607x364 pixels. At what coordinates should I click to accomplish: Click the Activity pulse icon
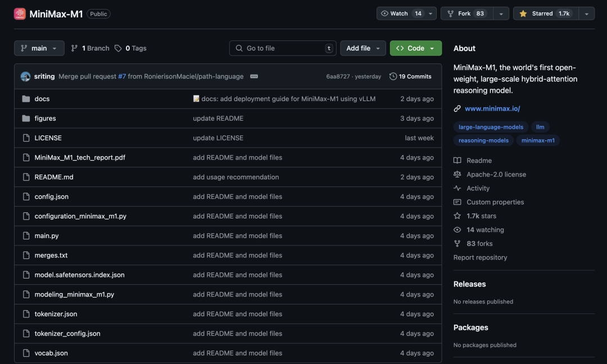pos(457,189)
